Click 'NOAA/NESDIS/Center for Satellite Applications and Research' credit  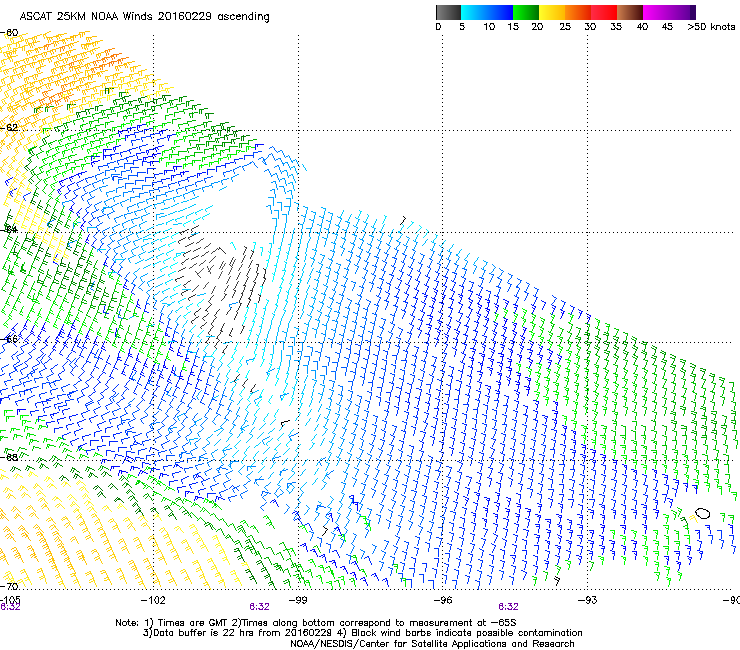[x=432, y=644]
